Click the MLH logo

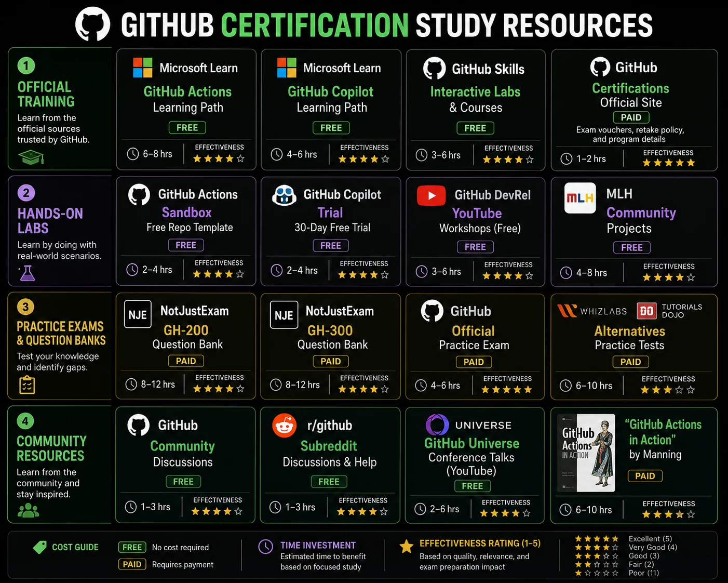[580, 198]
